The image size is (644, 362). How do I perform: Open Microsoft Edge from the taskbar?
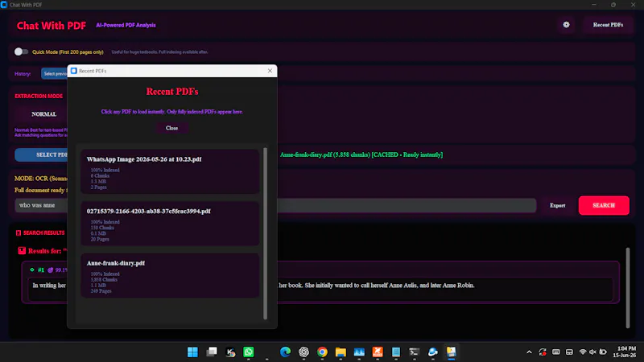click(285, 352)
